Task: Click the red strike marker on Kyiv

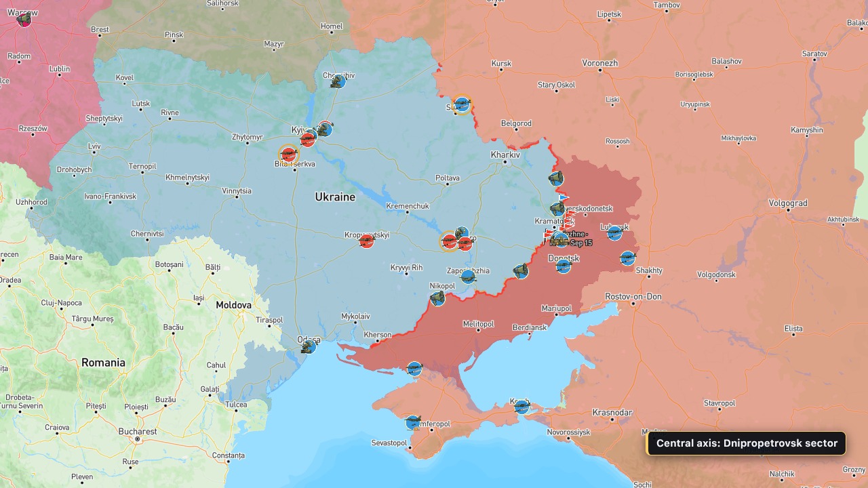Action: coord(308,139)
